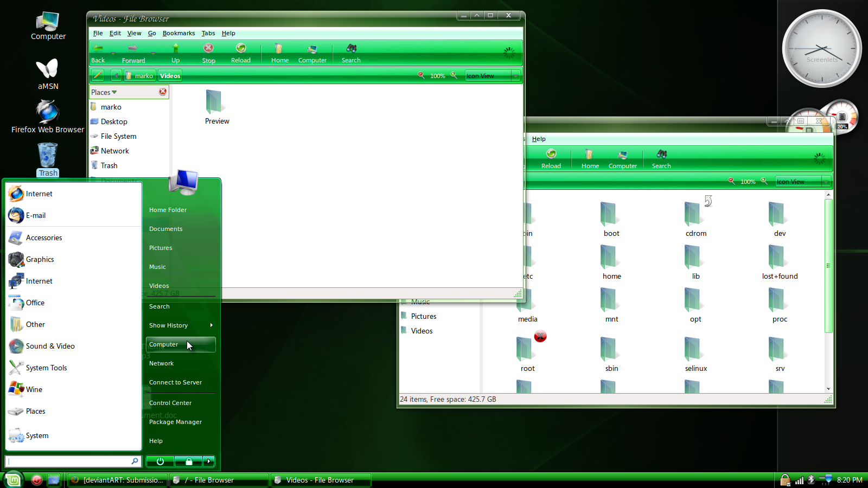Click Computer in start menu

181,344
